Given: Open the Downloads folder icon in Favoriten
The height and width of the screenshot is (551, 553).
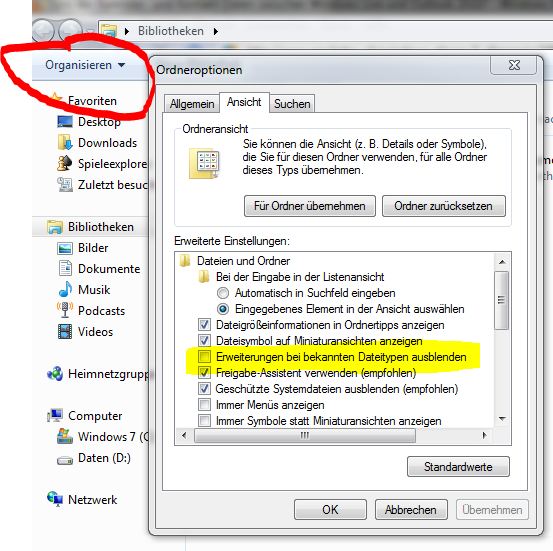Looking at the screenshot, I should tap(65, 143).
